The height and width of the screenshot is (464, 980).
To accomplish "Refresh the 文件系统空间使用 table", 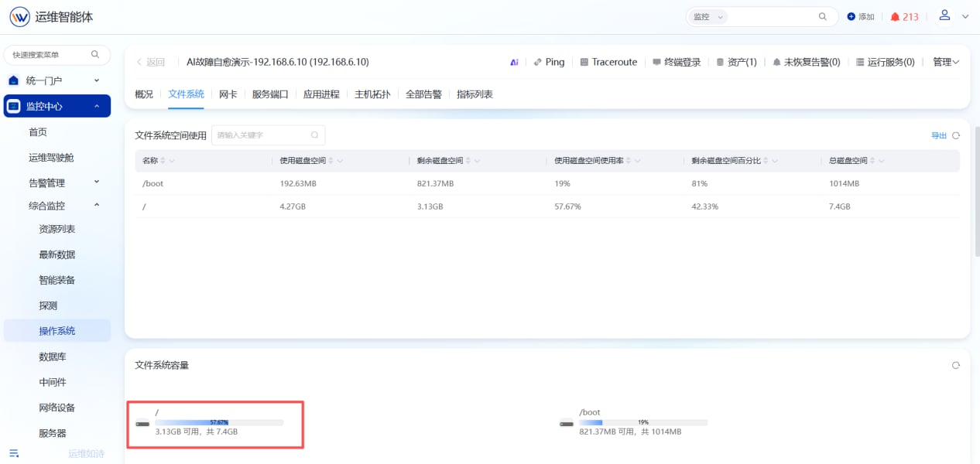I will (x=956, y=135).
